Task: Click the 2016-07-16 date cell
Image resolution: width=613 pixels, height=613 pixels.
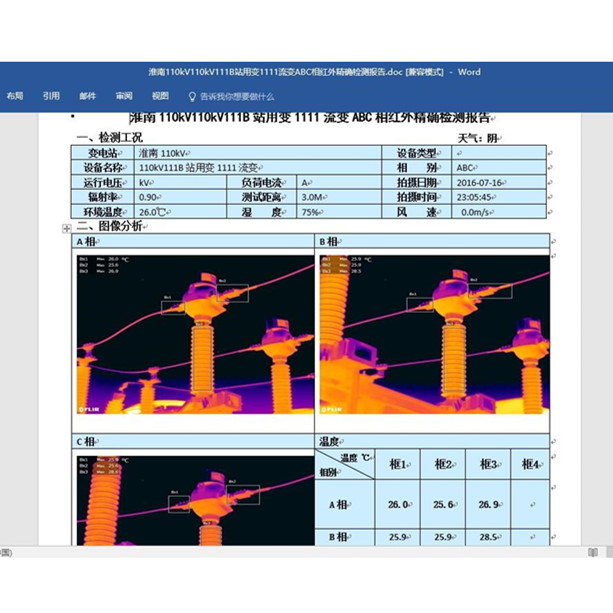Action: pyautogui.click(x=499, y=183)
